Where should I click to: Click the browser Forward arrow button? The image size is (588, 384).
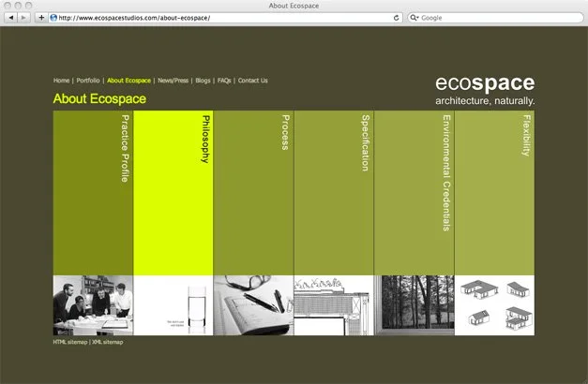pos(23,18)
